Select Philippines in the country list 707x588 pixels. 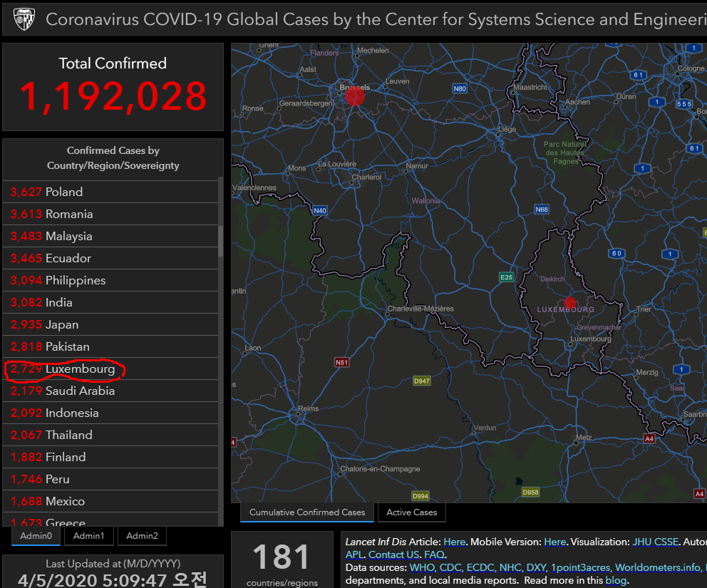(110, 280)
